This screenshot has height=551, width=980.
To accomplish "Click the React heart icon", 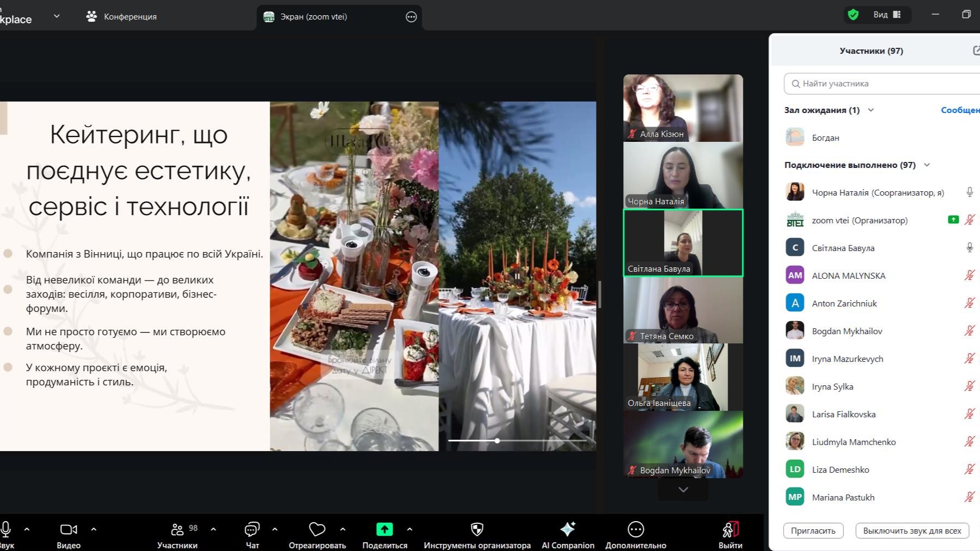I will coord(317,529).
